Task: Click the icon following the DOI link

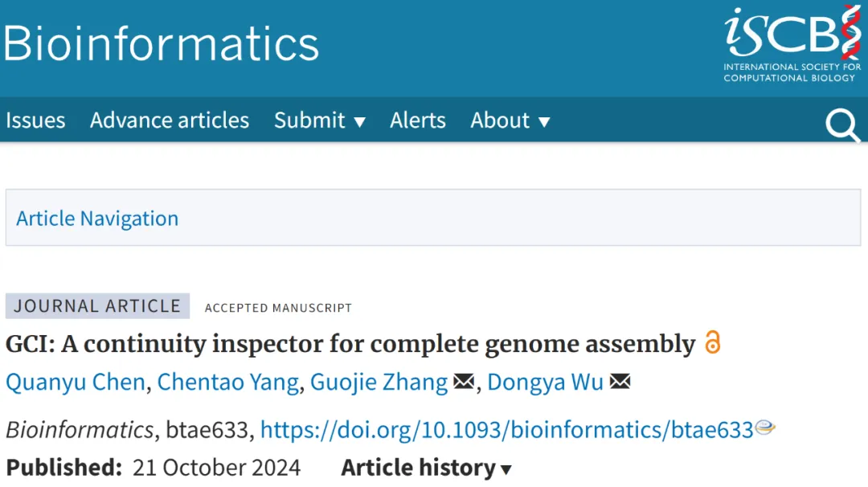Action: [765, 428]
